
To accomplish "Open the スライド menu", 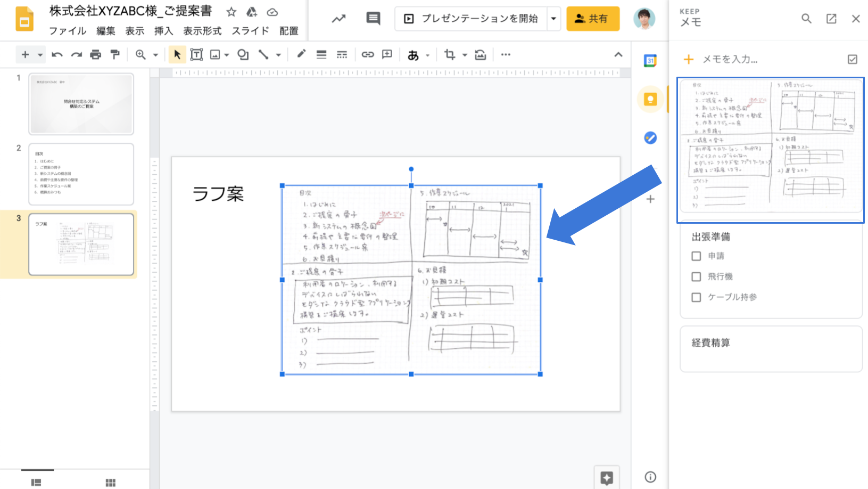I will tap(250, 31).
